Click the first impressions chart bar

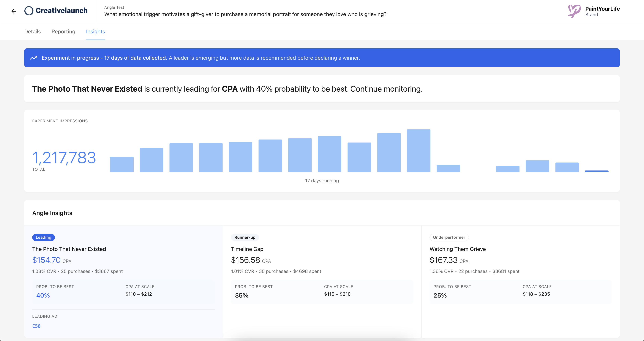pyautogui.click(x=122, y=164)
